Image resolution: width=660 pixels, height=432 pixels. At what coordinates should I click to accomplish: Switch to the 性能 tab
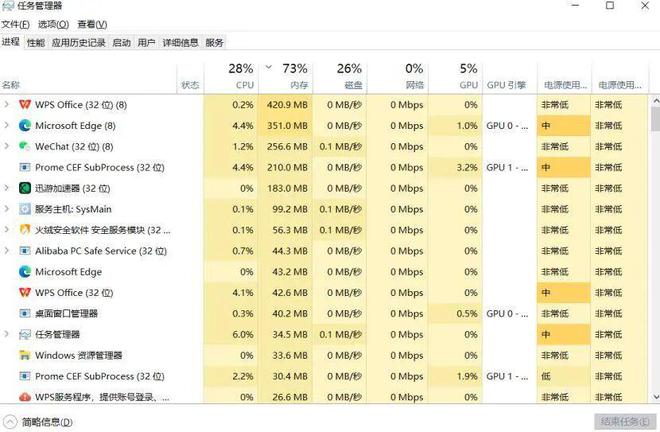pyautogui.click(x=36, y=43)
